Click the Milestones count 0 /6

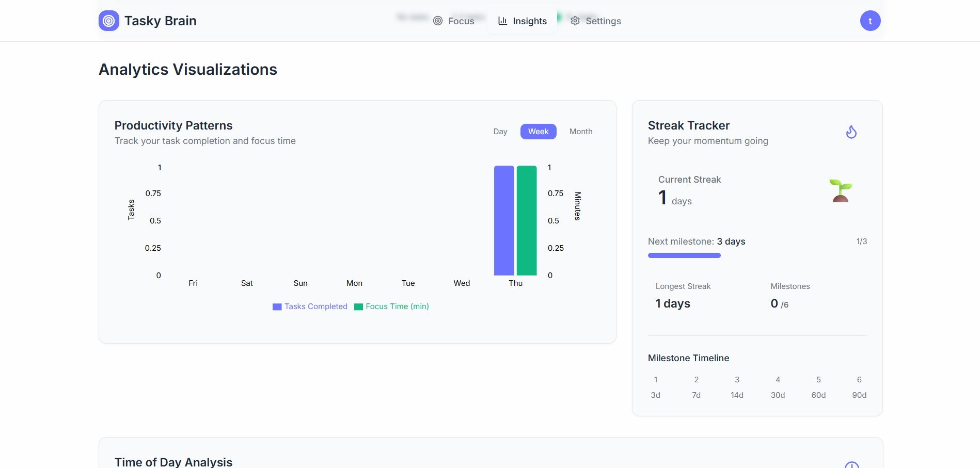(x=780, y=303)
